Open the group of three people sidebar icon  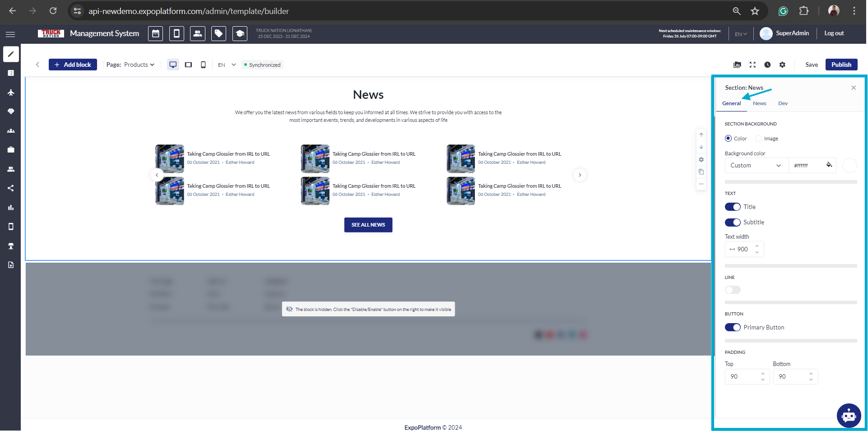click(11, 131)
